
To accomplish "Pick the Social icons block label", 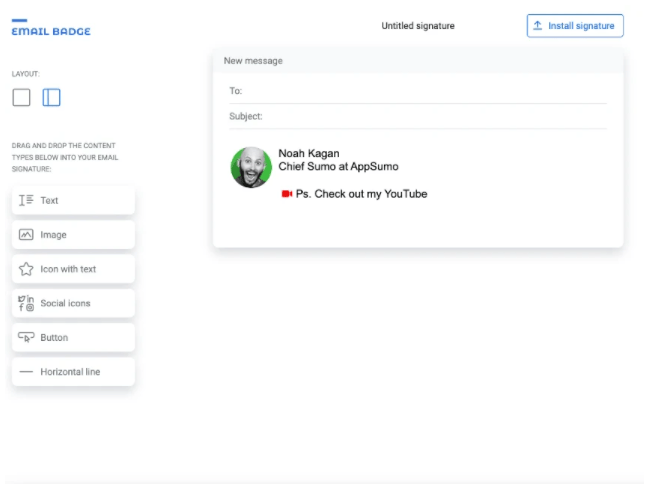I will pyautogui.click(x=65, y=303).
